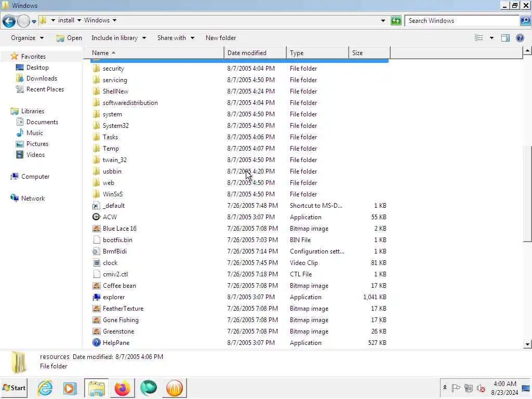Select the HelpPane application icon
The height and width of the screenshot is (399, 532).
[x=96, y=343]
